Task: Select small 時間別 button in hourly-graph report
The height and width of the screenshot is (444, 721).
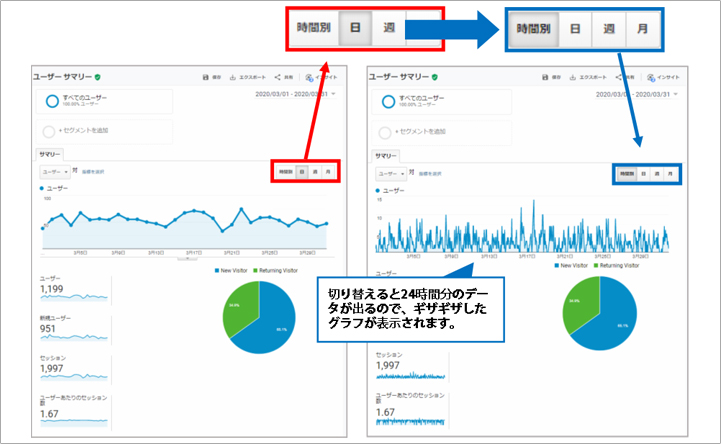Action: tap(627, 174)
